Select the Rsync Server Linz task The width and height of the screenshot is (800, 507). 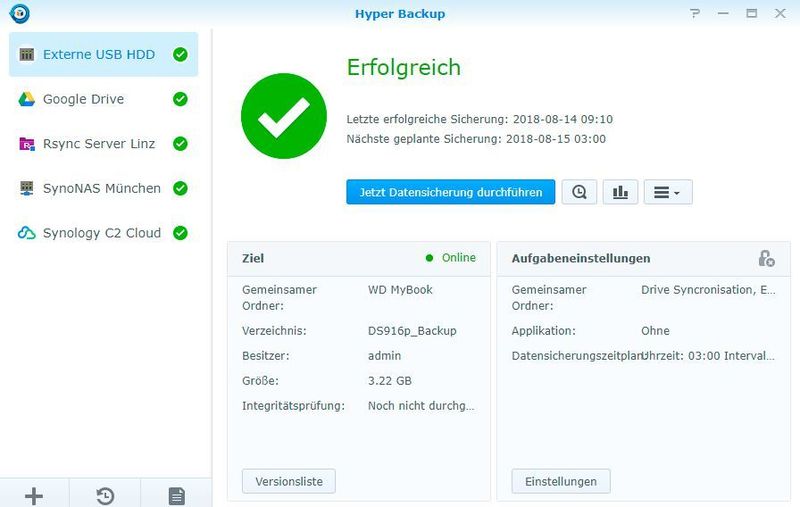coord(104,144)
